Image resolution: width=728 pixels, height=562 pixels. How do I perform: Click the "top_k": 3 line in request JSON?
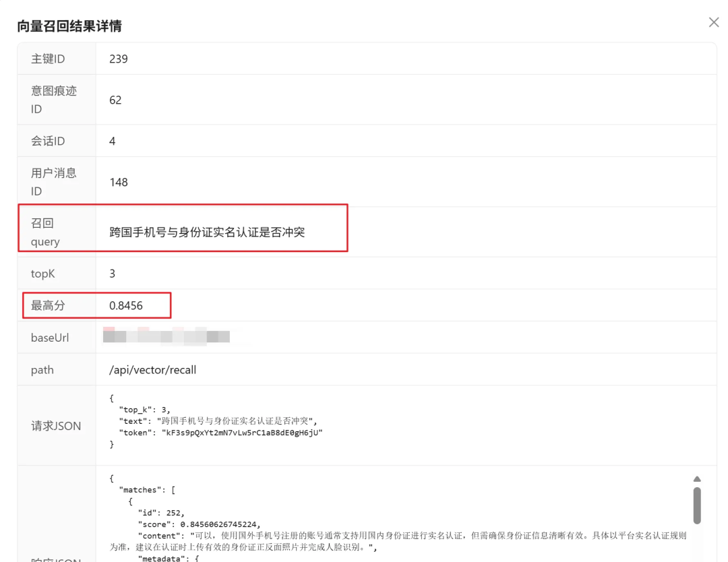pos(145,410)
